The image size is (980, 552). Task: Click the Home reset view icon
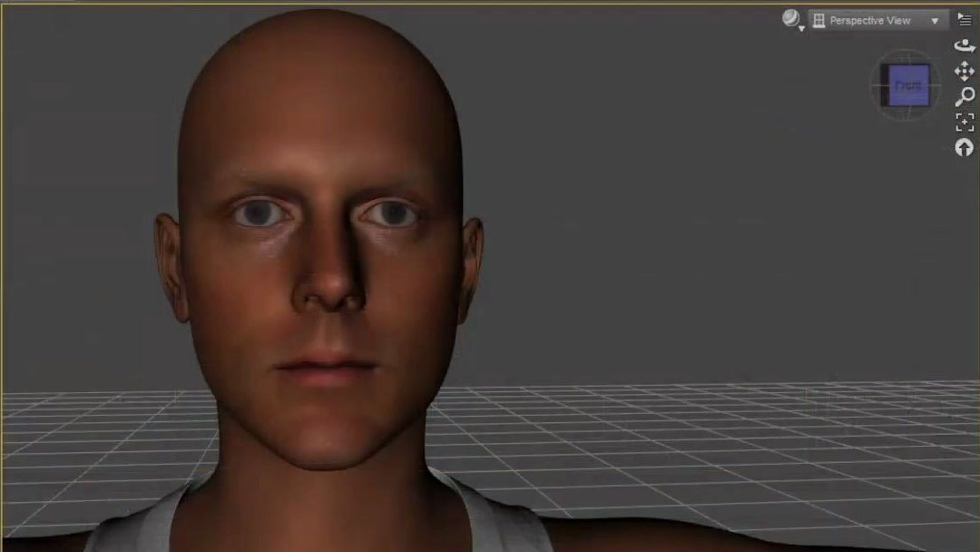click(964, 147)
